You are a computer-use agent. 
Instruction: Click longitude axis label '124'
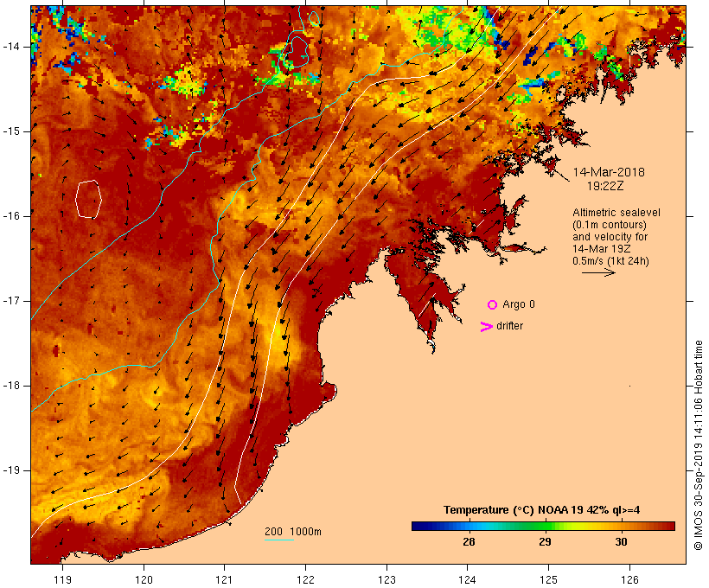[x=468, y=579]
